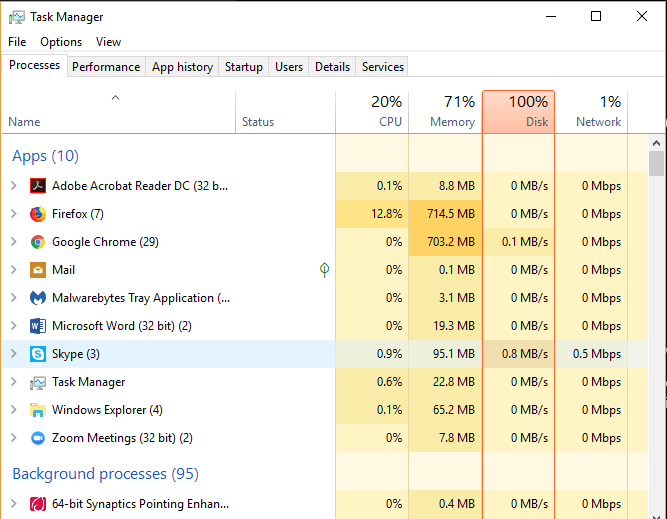Switch to the Startup tab

point(243,67)
